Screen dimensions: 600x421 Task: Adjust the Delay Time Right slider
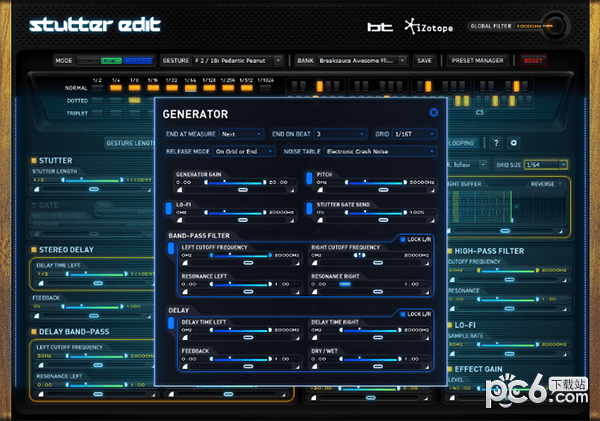pos(370,330)
